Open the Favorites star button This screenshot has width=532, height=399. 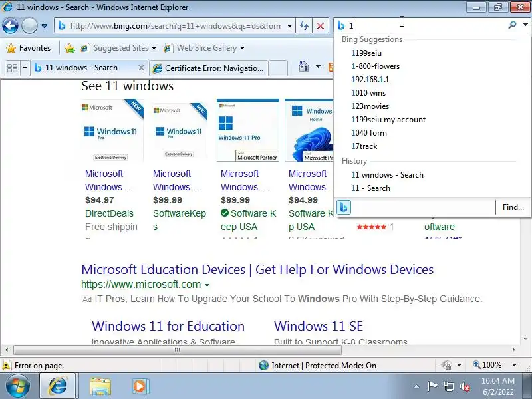[x=29, y=48]
